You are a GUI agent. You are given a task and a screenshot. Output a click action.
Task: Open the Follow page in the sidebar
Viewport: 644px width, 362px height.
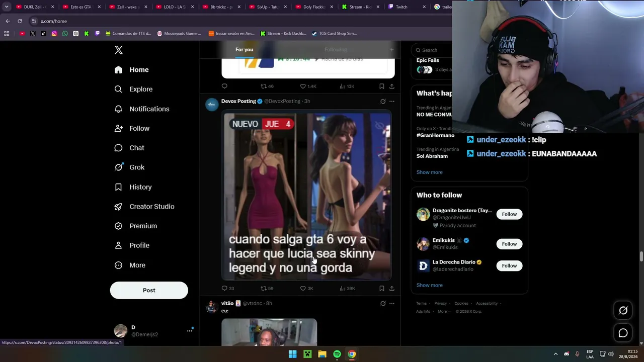(132, 128)
